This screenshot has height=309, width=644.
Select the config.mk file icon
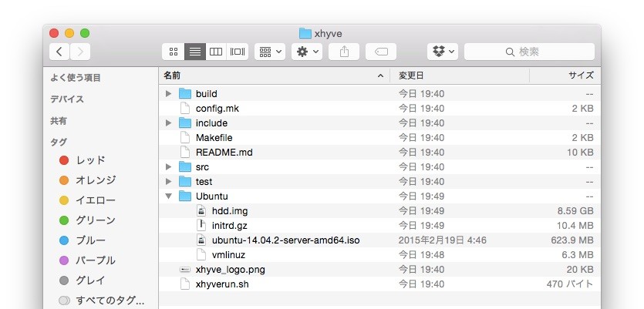[185, 109]
